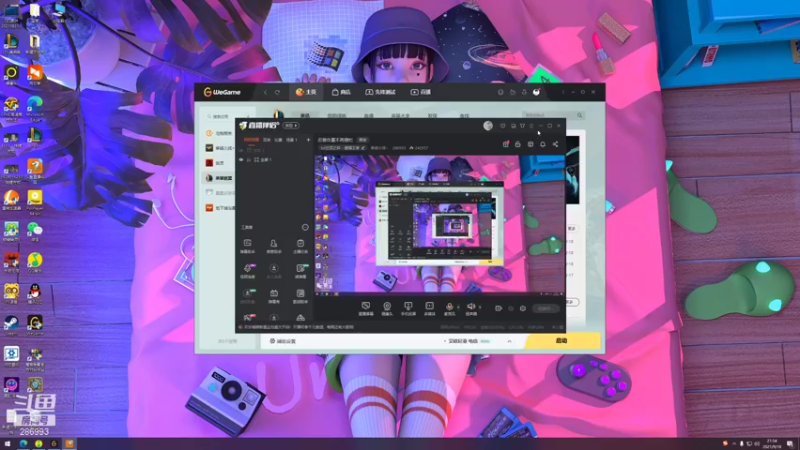Toggle visibility of the 全屏 source
Viewport: 800px width, 450px height.
[241, 160]
